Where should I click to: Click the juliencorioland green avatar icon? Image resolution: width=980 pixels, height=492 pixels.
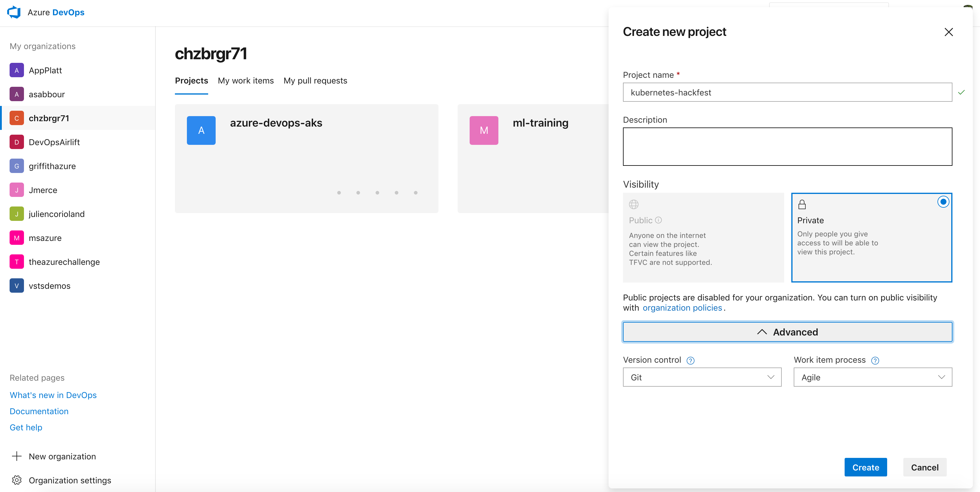point(17,214)
